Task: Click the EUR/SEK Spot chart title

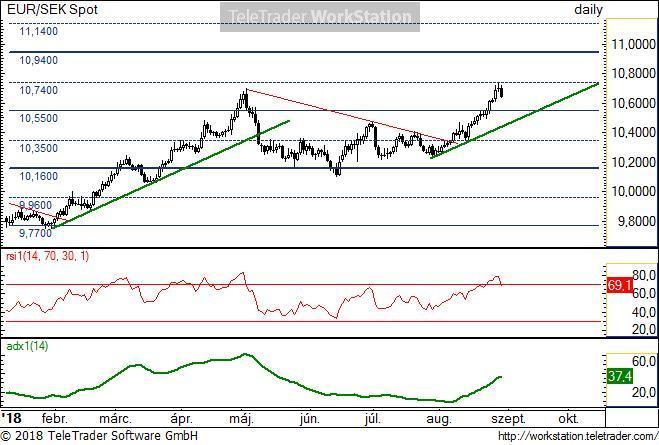Action: pos(52,9)
